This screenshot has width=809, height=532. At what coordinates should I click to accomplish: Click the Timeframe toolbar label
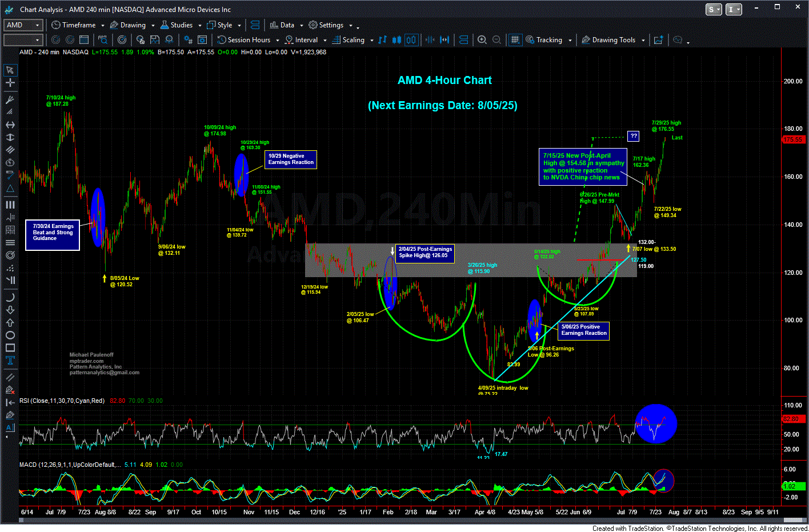click(79, 25)
